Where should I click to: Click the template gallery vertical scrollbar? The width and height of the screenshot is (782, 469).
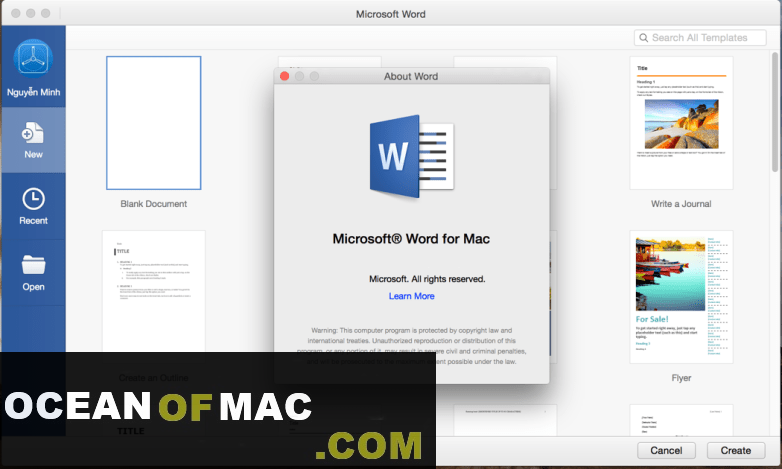pos(775,112)
